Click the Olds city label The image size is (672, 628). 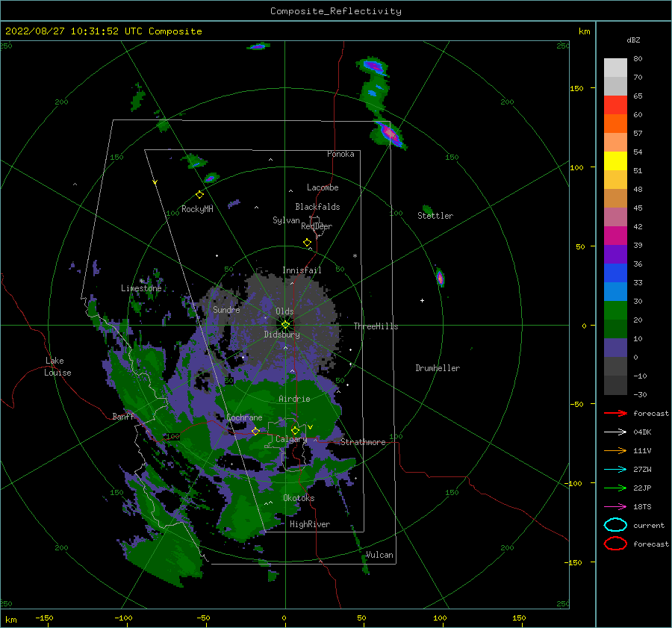[284, 311]
